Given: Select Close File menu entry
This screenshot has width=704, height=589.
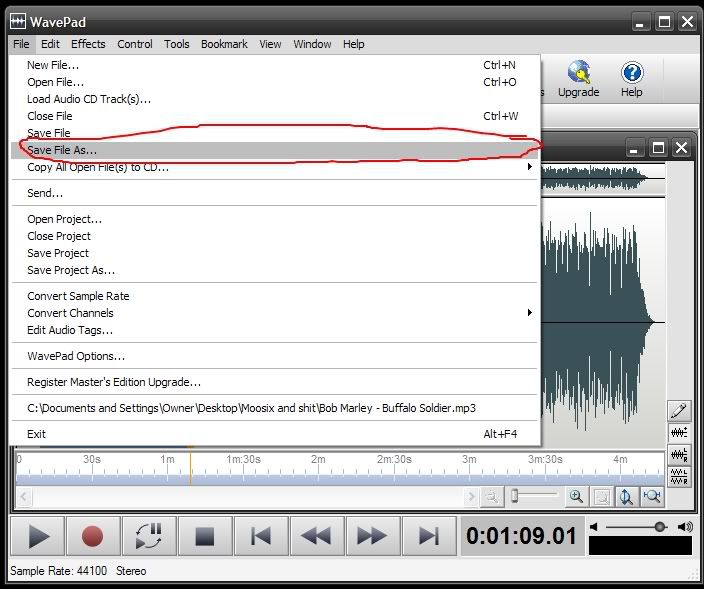Looking at the screenshot, I should click(274, 116).
